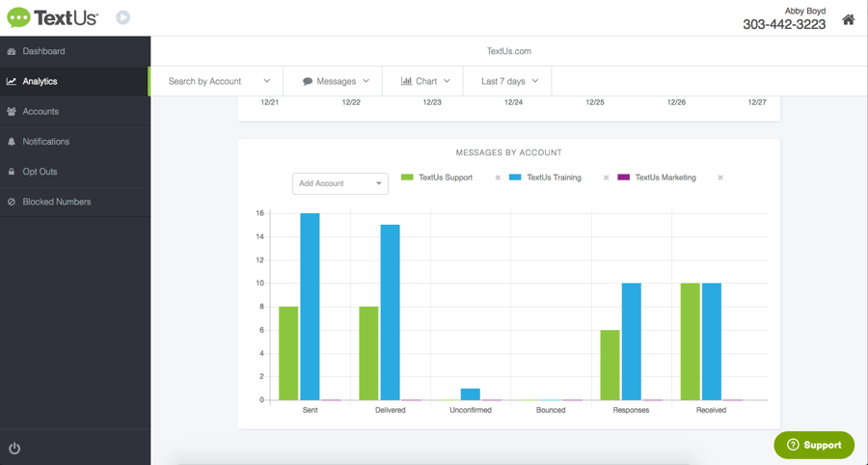This screenshot has width=868, height=465.
Task: Click the home icon in top right
Action: [848, 20]
